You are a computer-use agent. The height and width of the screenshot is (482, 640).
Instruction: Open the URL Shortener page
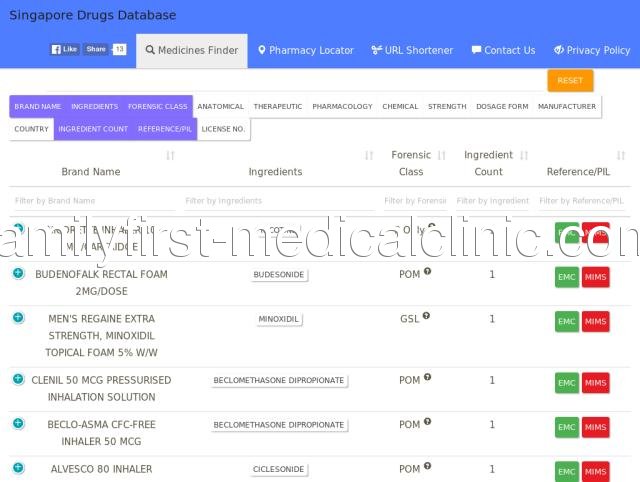point(412,51)
